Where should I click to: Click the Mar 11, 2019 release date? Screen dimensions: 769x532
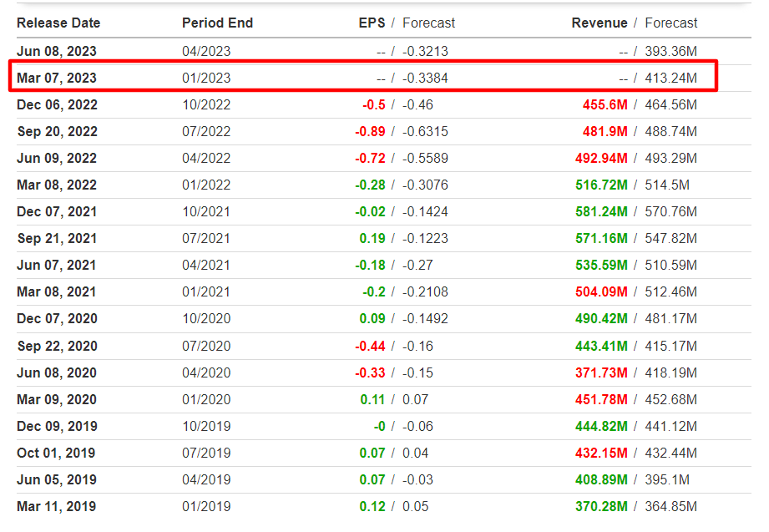coord(57,506)
